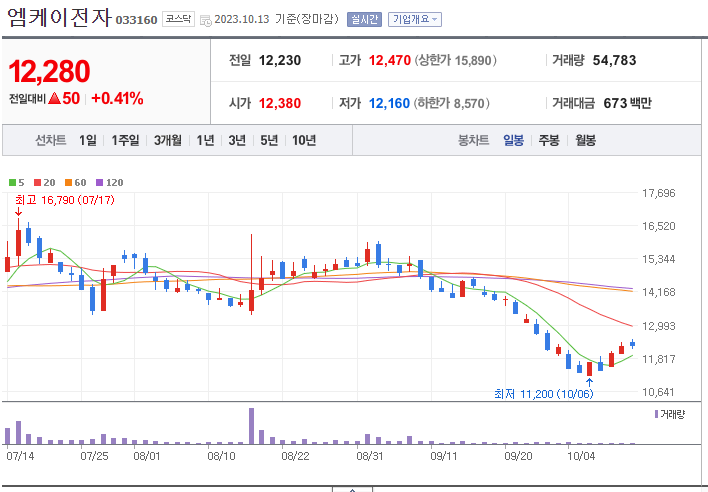Open the 기업개요 dropdown
708x492 pixels.
point(415,19)
